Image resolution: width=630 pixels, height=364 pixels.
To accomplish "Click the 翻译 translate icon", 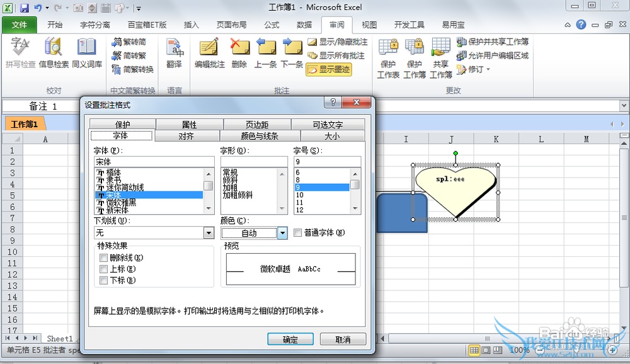I will click(174, 53).
